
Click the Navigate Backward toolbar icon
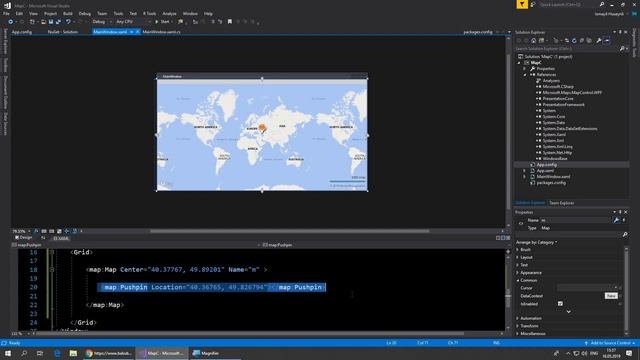coord(11,22)
